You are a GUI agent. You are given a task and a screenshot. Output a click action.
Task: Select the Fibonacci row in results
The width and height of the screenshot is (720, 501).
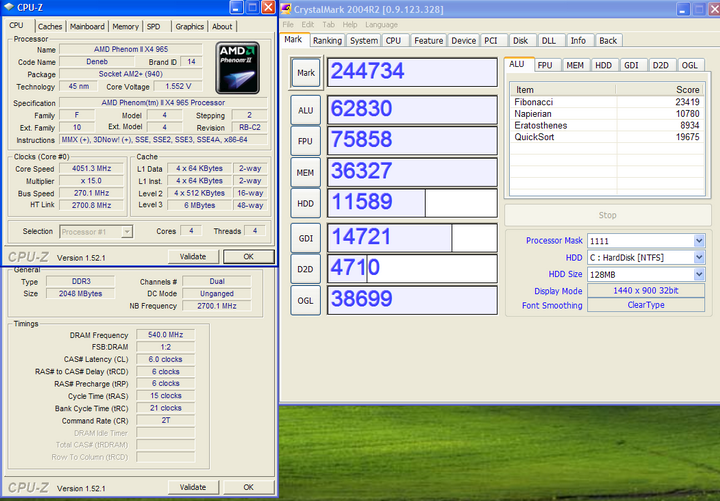607,102
